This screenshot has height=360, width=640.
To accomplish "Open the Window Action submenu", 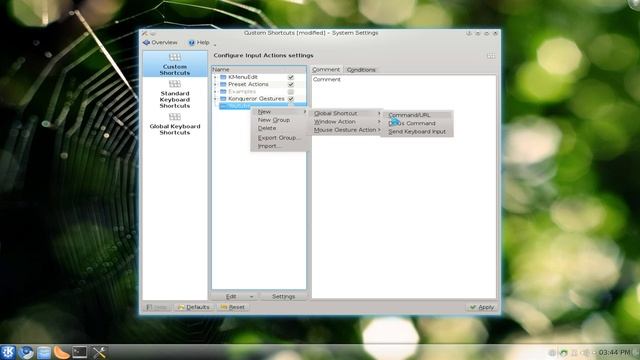I will (x=347, y=122).
